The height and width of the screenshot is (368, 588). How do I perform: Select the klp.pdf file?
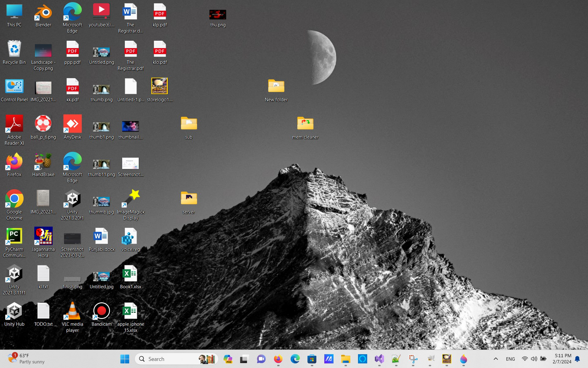click(160, 15)
